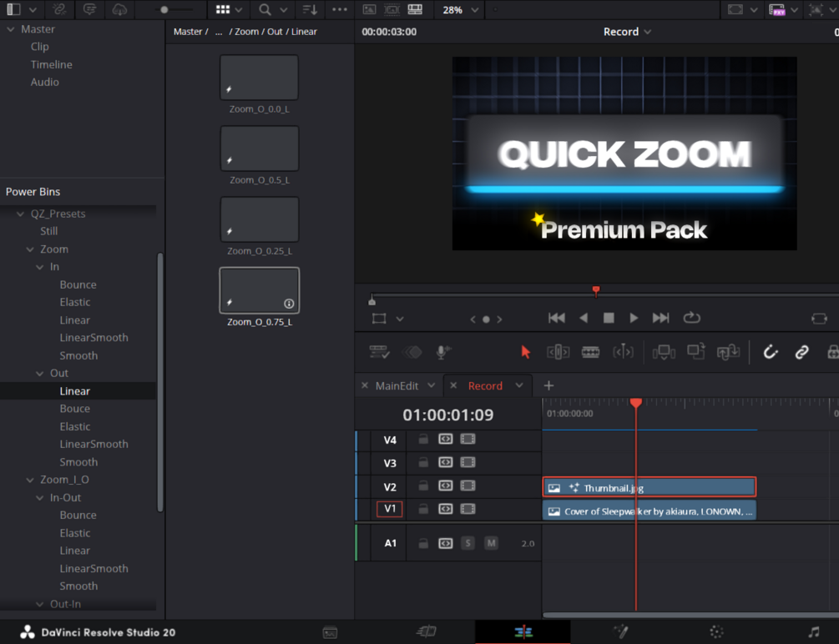This screenshot has height=644, width=839.
Task: Toggle timeline Snapping magnet
Action: tap(770, 352)
